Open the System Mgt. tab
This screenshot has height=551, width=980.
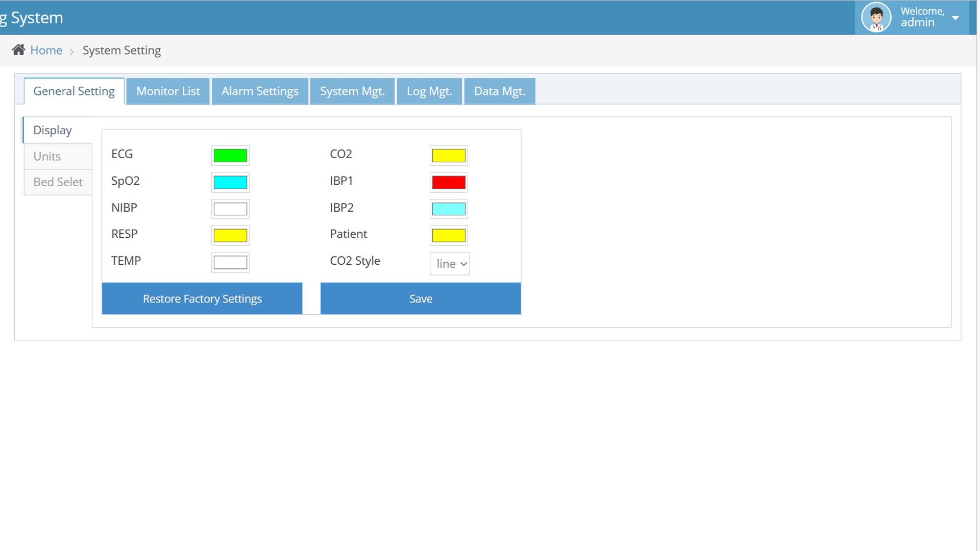click(352, 91)
